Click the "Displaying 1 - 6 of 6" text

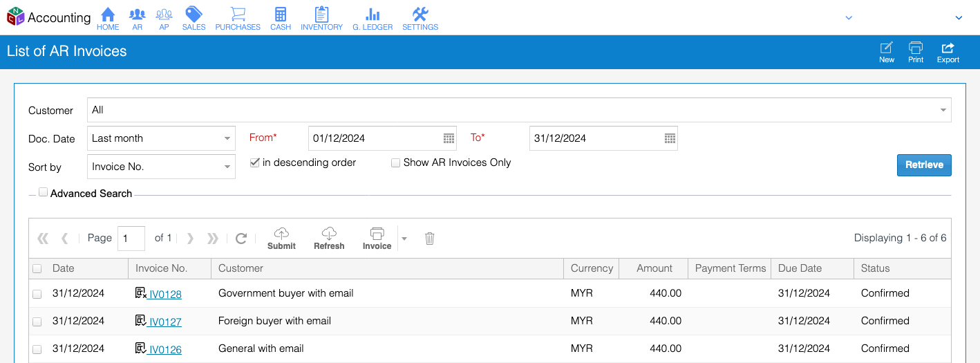click(x=900, y=238)
